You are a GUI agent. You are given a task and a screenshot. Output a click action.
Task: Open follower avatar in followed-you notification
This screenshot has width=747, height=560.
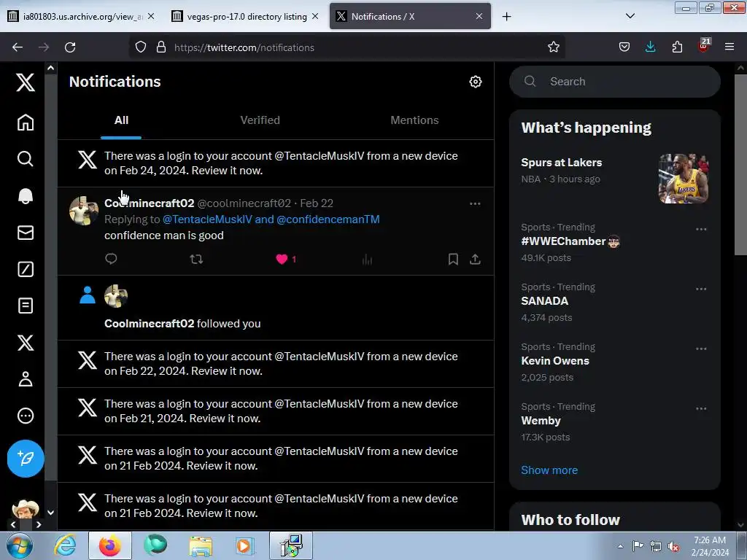[x=116, y=296]
